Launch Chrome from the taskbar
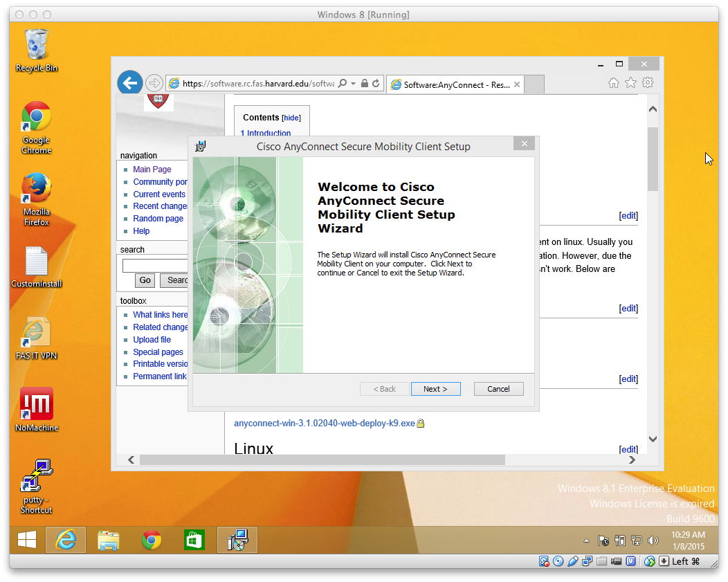This screenshot has width=728, height=582. coord(152,540)
